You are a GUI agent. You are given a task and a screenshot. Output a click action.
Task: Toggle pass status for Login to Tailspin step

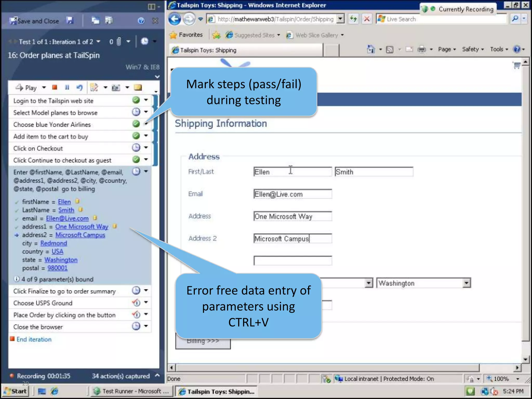tap(136, 100)
